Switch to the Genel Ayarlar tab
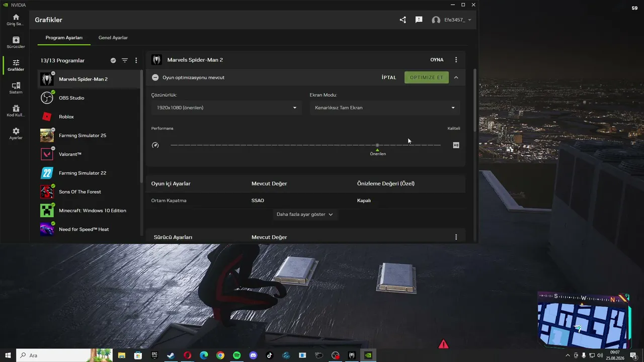This screenshot has height=362, width=644. coord(113,38)
